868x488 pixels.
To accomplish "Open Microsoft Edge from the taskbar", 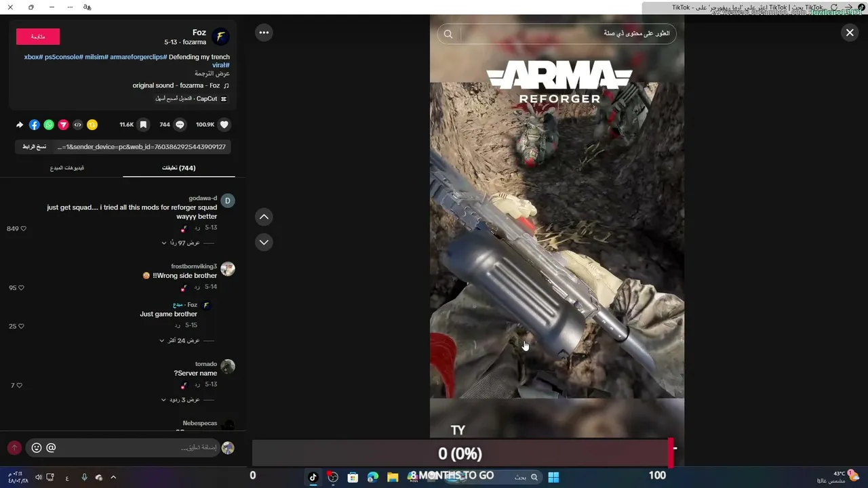I will (372, 477).
